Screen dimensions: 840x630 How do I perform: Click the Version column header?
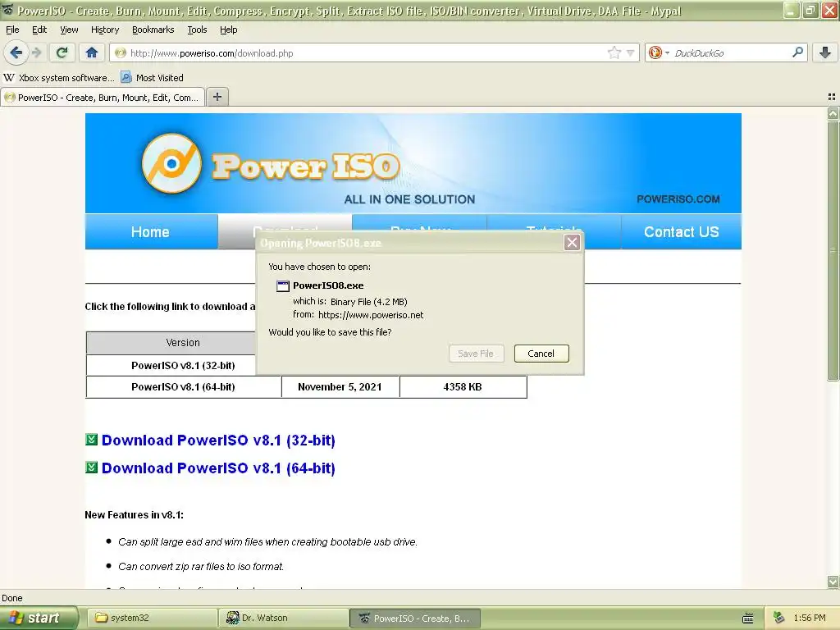183,342
